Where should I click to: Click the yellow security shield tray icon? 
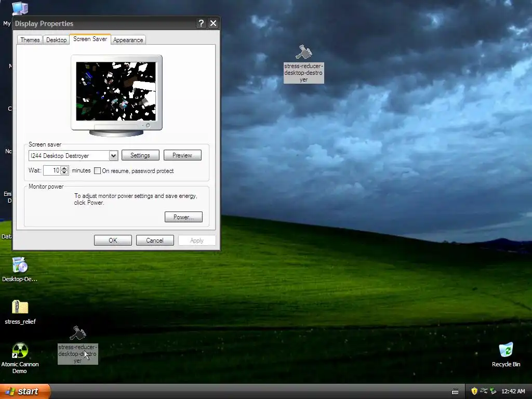[x=474, y=391]
